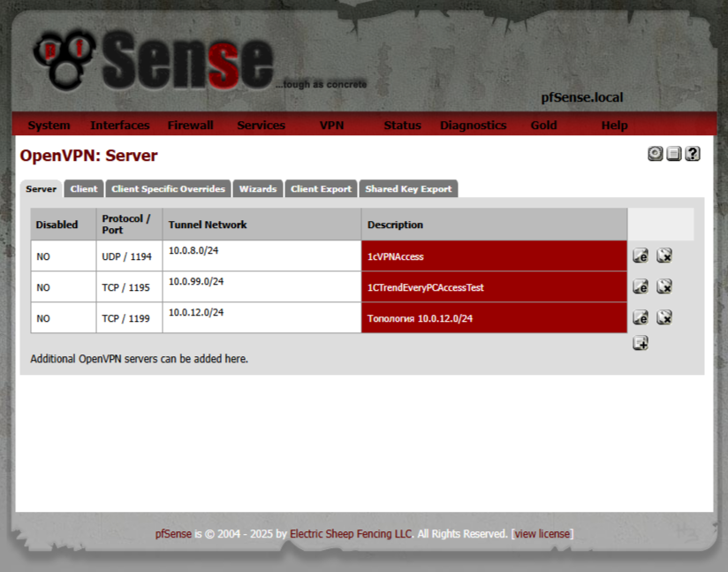Click the help question mark icon
Image resolution: width=728 pixels, height=572 pixels.
(x=693, y=154)
